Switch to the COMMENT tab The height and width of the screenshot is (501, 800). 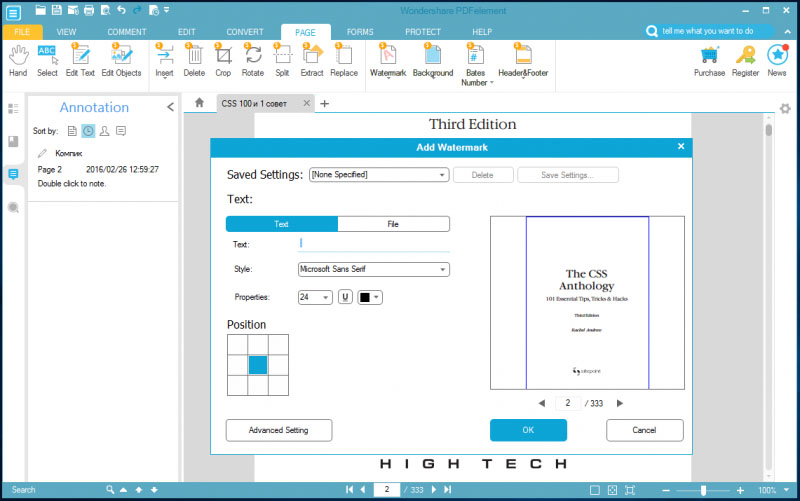(127, 32)
